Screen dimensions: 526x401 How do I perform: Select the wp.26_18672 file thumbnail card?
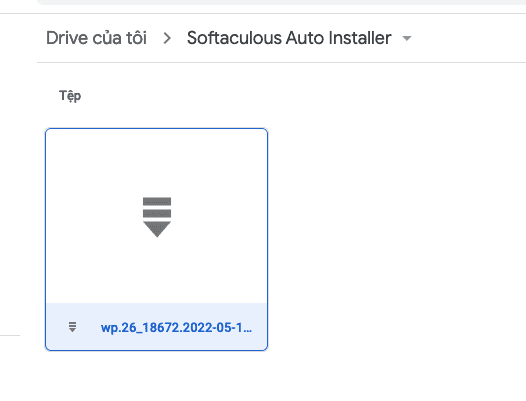coord(156,239)
